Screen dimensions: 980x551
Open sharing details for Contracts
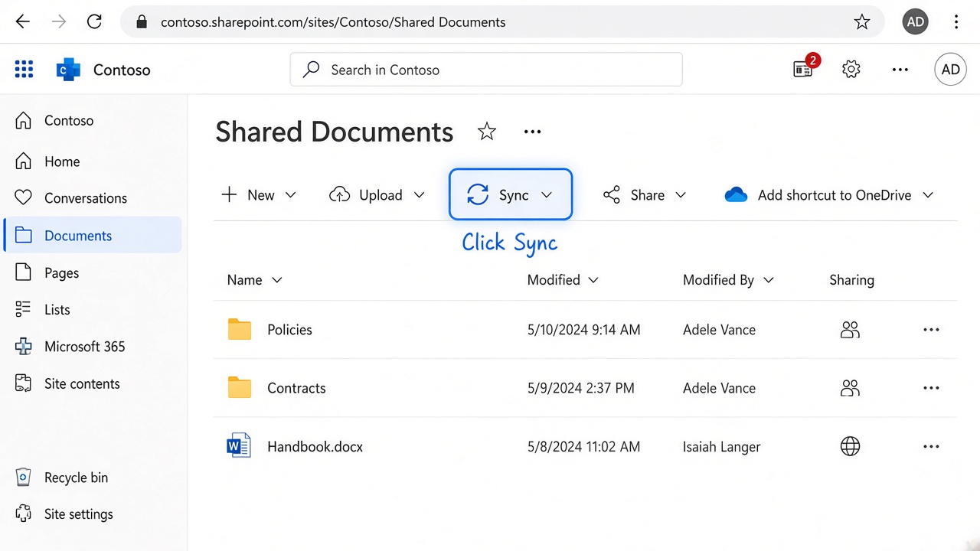click(850, 388)
